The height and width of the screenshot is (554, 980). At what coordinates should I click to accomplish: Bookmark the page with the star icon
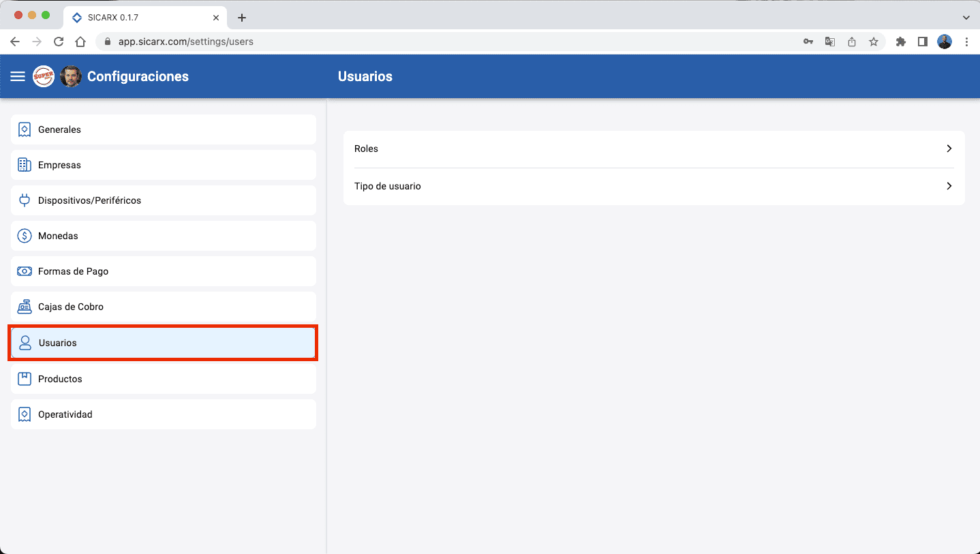tap(874, 42)
